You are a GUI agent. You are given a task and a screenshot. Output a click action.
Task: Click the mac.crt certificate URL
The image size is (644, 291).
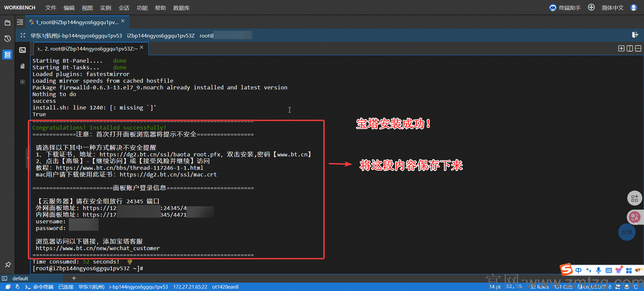pyautogui.click(x=168, y=175)
